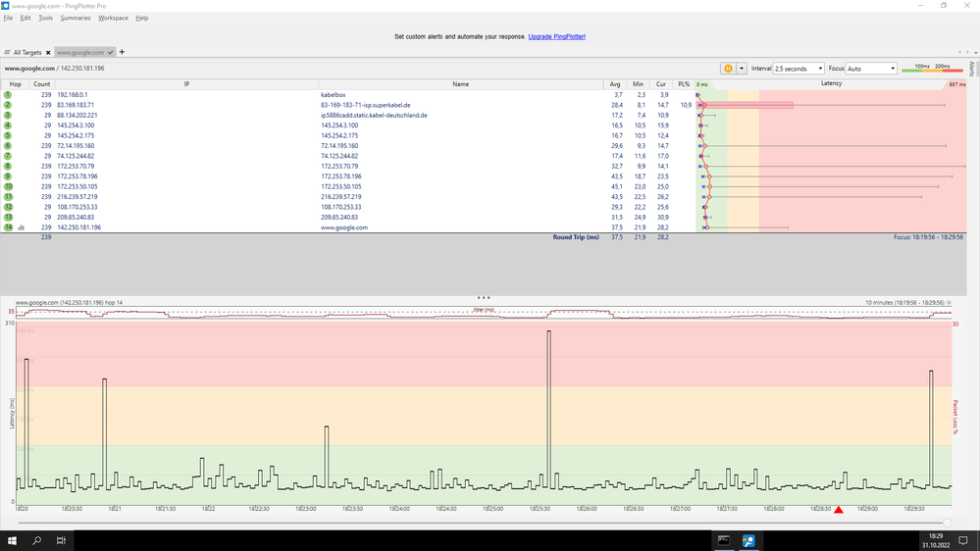Open the Windows notification center

(x=963, y=540)
